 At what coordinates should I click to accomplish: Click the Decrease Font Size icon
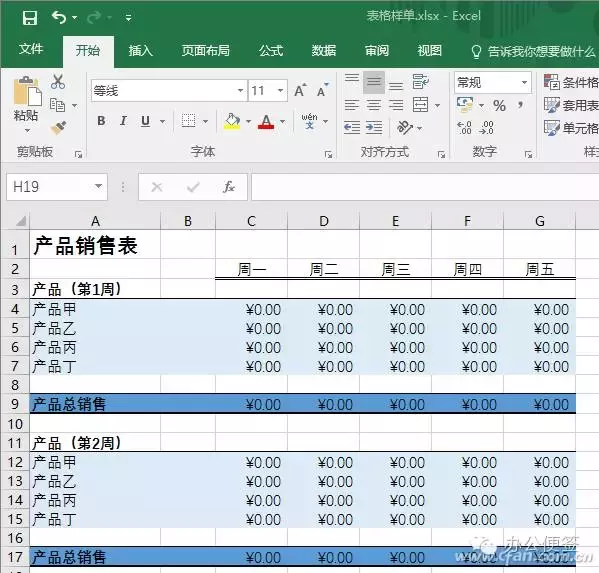[323, 90]
